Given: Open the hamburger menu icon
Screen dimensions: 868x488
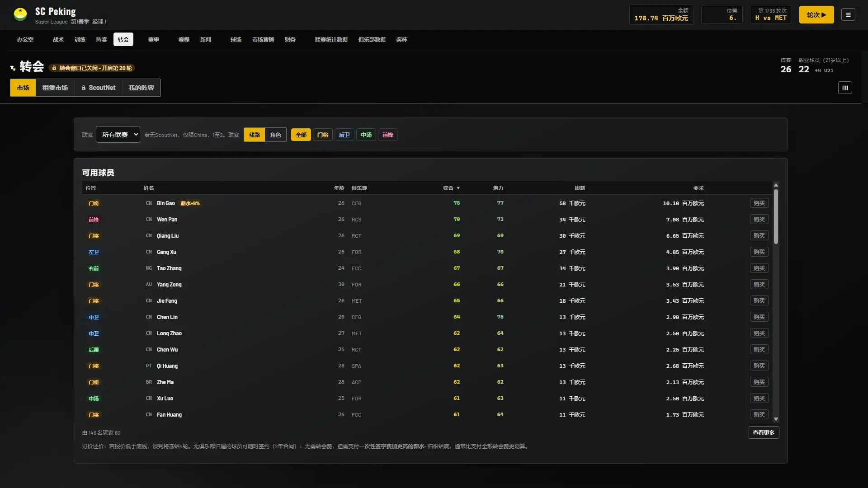Looking at the screenshot, I should coord(848,15).
